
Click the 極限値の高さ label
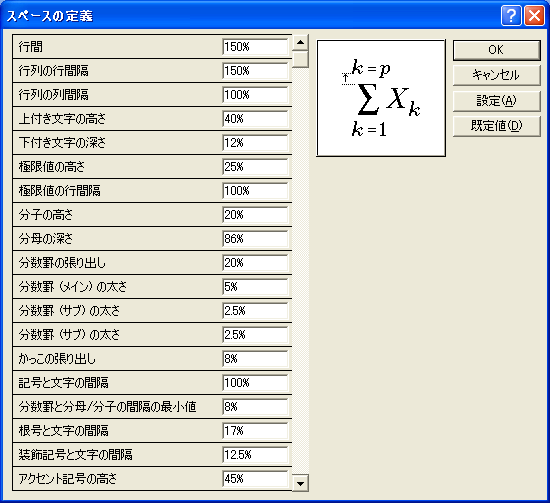tap(52, 167)
